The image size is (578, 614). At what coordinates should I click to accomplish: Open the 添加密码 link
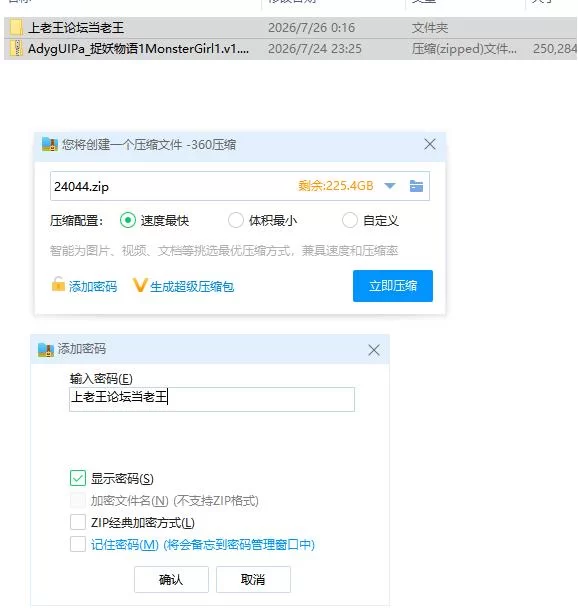pyautogui.click(x=93, y=287)
